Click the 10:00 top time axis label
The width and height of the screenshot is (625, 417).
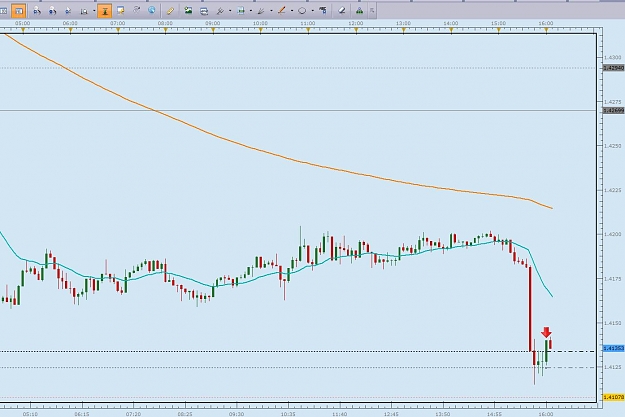[260, 24]
